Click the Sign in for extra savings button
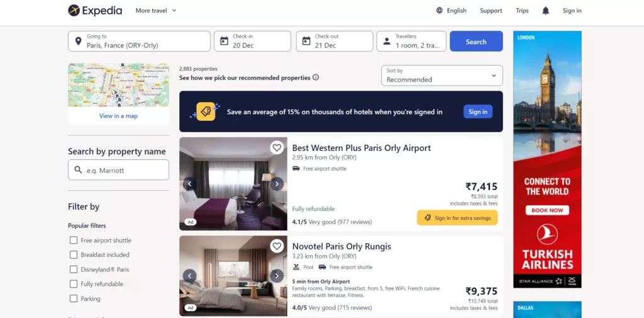644x318 pixels. (457, 218)
